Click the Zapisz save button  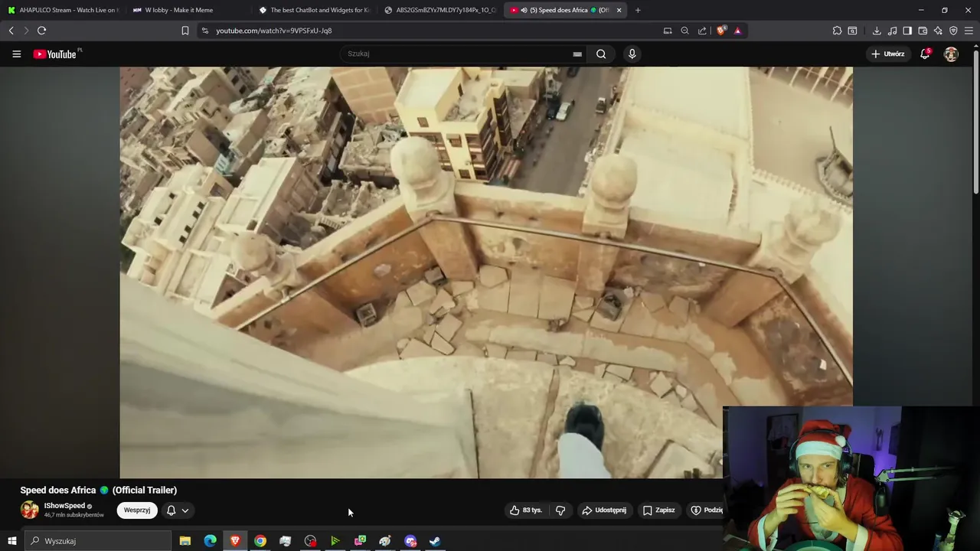tap(659, 510)
